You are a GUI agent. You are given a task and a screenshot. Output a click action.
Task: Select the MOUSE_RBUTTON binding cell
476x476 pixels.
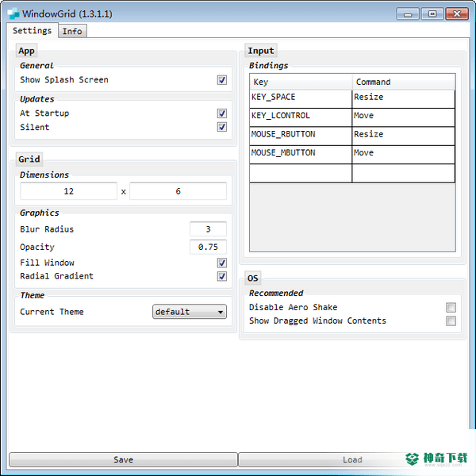[301, 136]
